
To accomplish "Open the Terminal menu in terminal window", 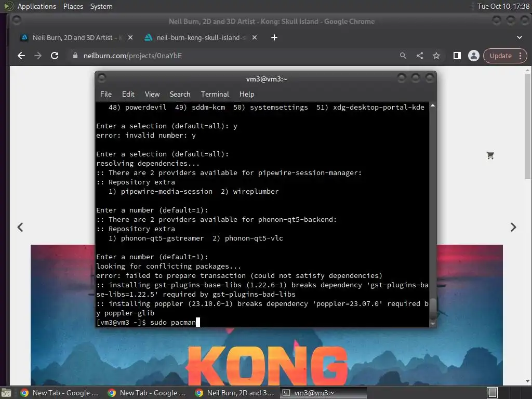I will point(215,95).
